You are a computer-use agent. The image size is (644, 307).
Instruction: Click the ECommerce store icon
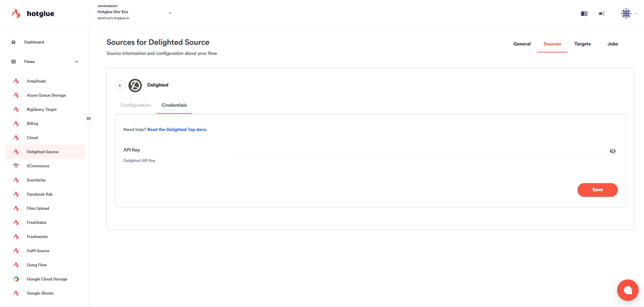click(x=16, y=166)
